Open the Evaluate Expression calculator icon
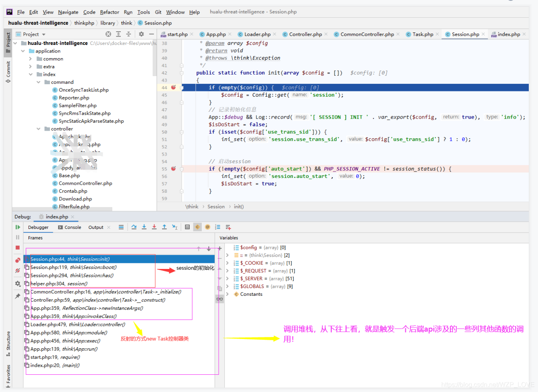The width and height of the screenshot is (538, 392). tap(187, 227)
